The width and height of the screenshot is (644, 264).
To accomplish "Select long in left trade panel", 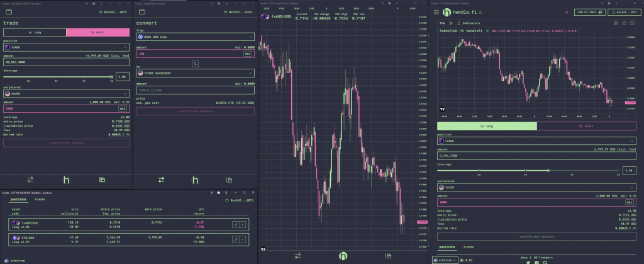I will tap(34, 32).
